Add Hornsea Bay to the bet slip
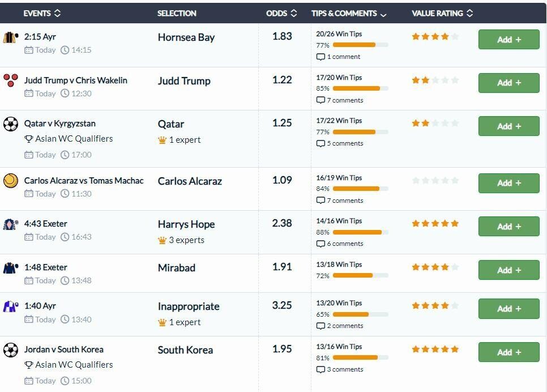Image resolution: width=547 pixels, height=392 pixels. coord(508,40)
